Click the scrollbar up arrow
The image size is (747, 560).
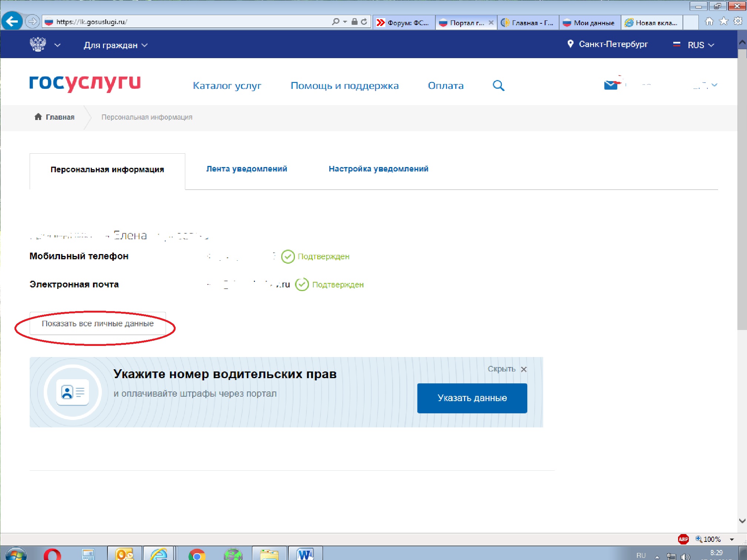[742, 43]
